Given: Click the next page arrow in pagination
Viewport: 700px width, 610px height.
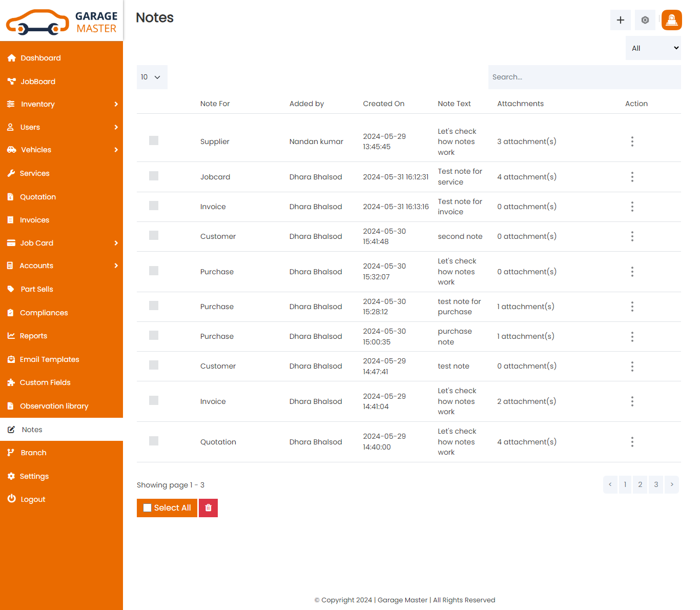Looking at the screenshot, I should pos(671,484).
